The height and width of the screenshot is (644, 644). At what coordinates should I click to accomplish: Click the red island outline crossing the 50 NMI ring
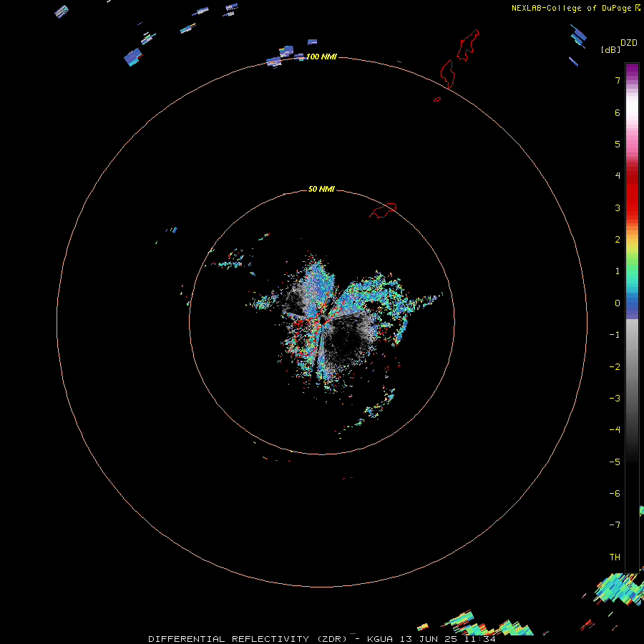[383, 210]
